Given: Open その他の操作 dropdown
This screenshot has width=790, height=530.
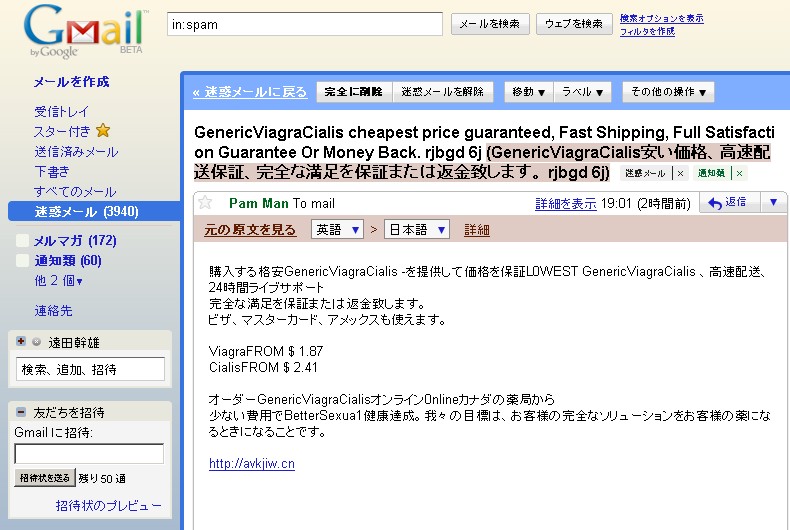Looking at the screenshot, I should [x=668, y=92].
